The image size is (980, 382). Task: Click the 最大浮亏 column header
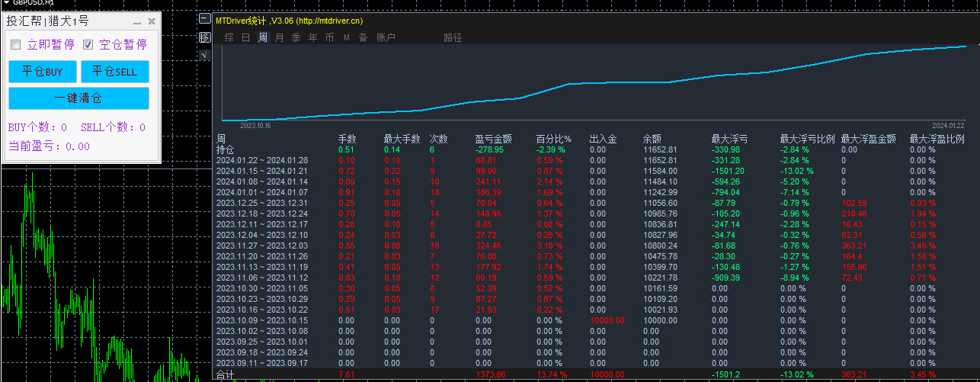[730, 140]
